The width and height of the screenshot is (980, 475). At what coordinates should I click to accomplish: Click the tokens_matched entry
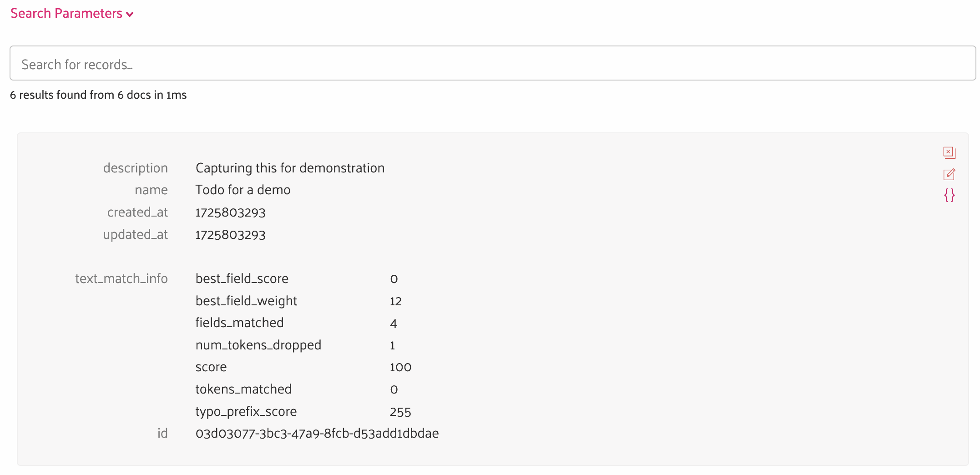coord(243,389)
